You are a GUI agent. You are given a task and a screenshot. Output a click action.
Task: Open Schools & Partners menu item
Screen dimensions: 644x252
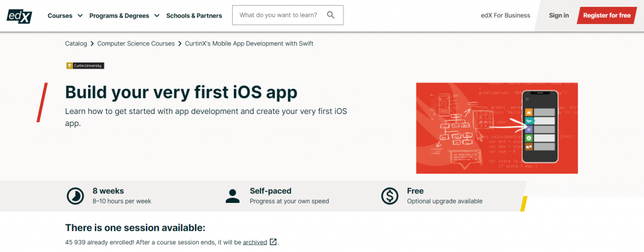tap(194, 16)
